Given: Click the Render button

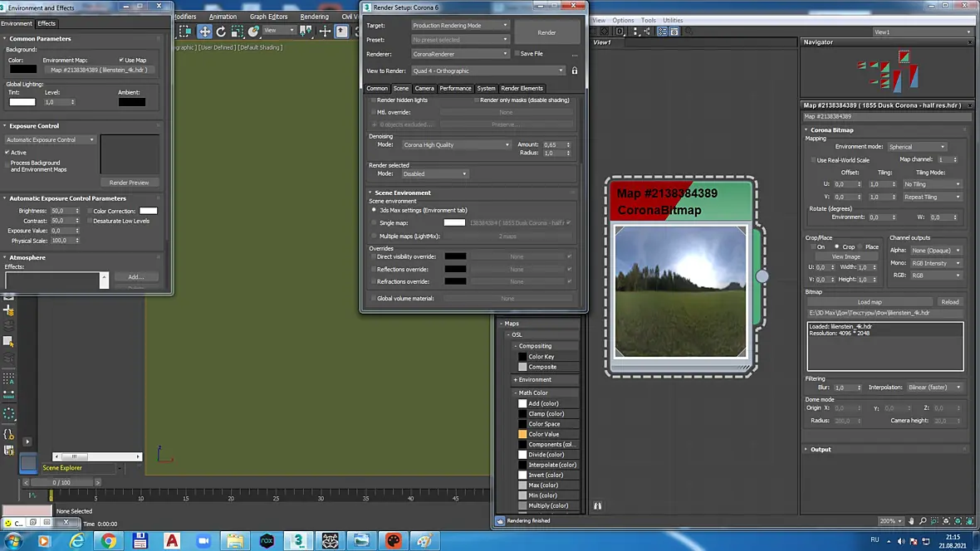Looking at the screenshot, I should tap(546, 32).
